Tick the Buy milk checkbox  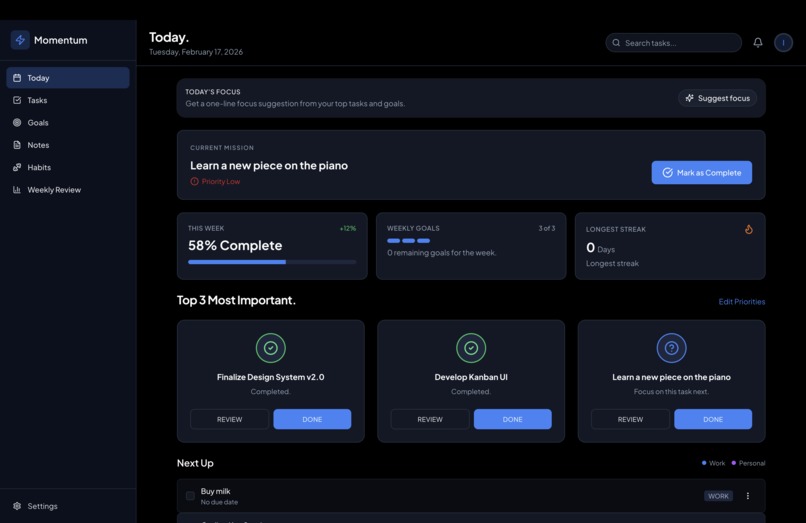(x=190, y=496)
